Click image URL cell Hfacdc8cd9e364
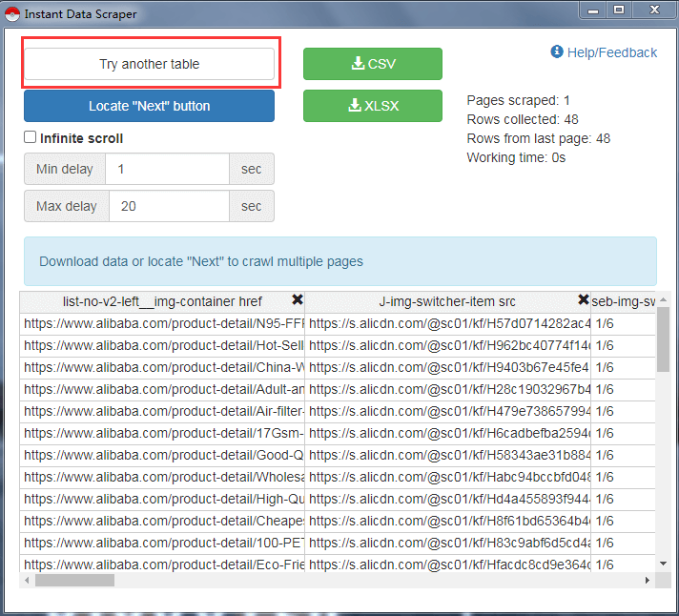 tap(448, 564)
